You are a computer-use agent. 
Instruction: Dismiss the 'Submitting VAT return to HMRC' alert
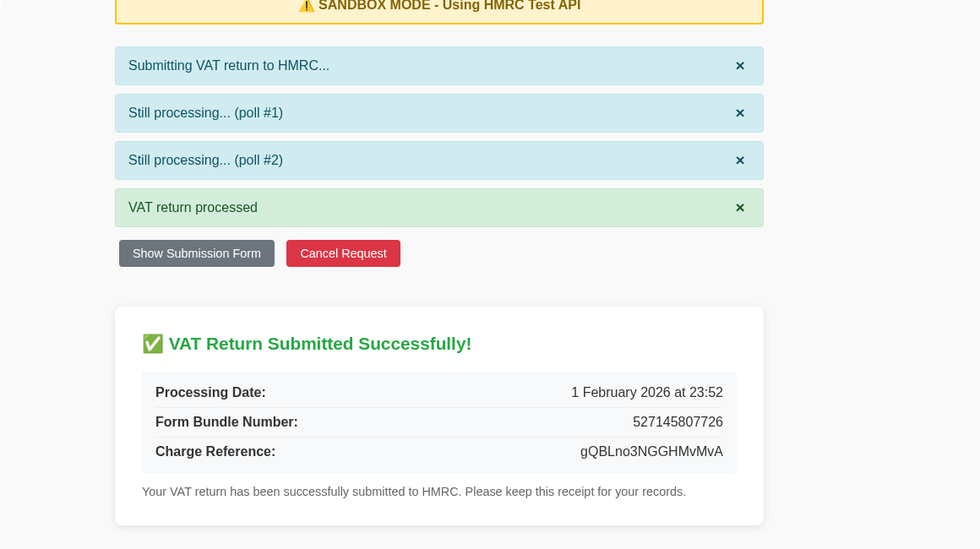(740, 65)
